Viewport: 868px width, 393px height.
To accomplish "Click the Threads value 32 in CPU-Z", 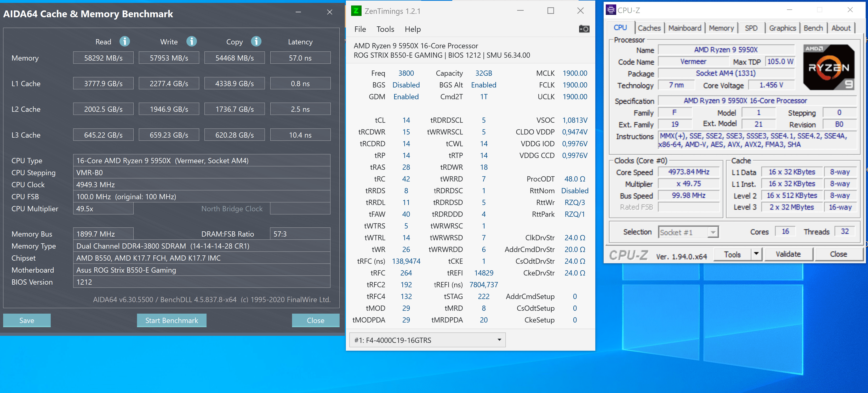I will click(844, 232).
